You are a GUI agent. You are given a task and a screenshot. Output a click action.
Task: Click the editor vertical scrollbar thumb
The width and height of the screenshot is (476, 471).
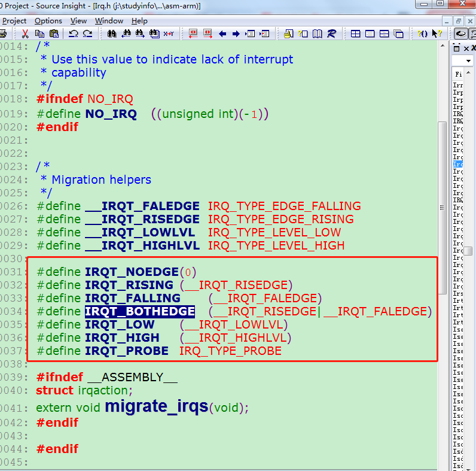coord(442,208)
